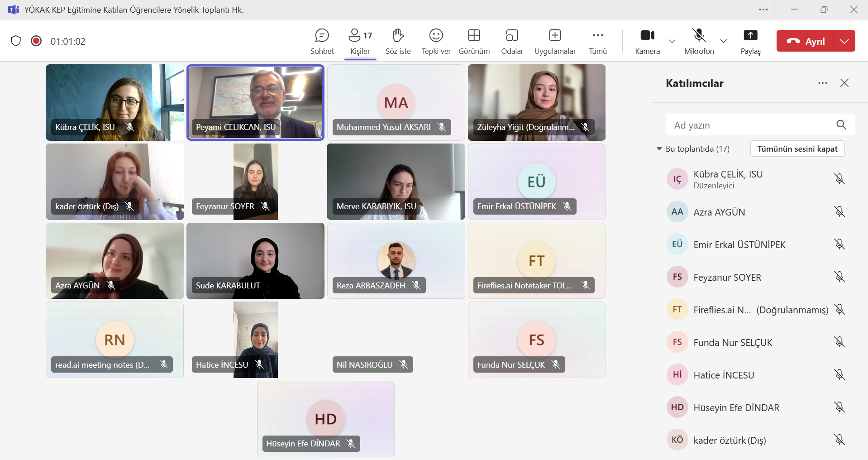
Task: Click the Tümünün sesini kapat button
Action: tap(797, 149)
